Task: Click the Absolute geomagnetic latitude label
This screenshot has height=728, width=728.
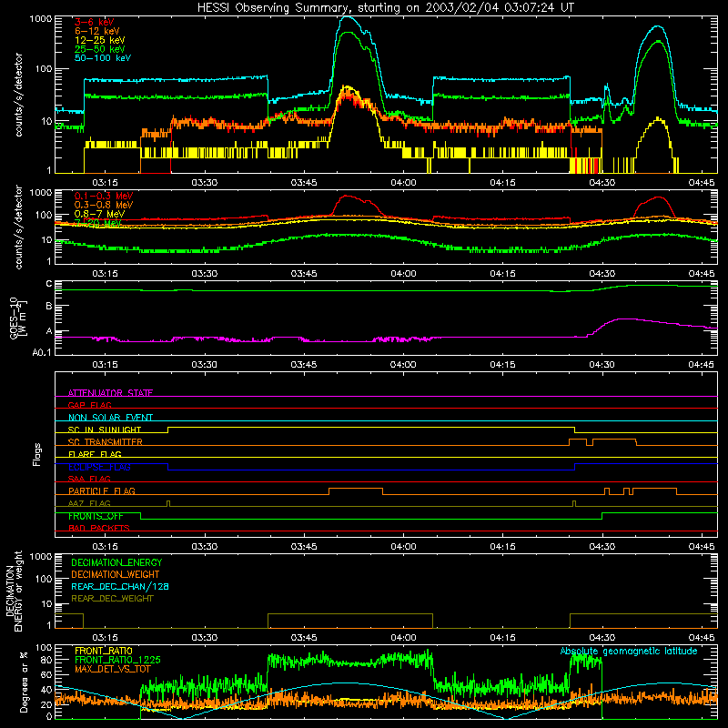Action: [x=629, y=652]
